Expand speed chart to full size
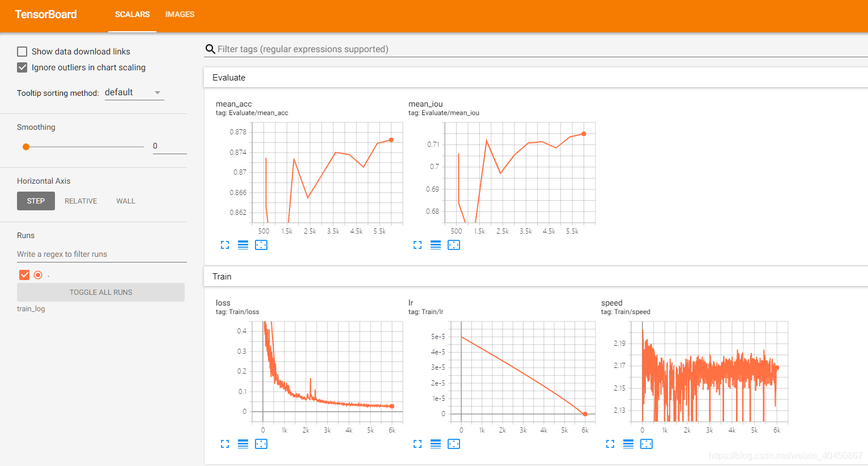868x466 pixels. point(610,444)
